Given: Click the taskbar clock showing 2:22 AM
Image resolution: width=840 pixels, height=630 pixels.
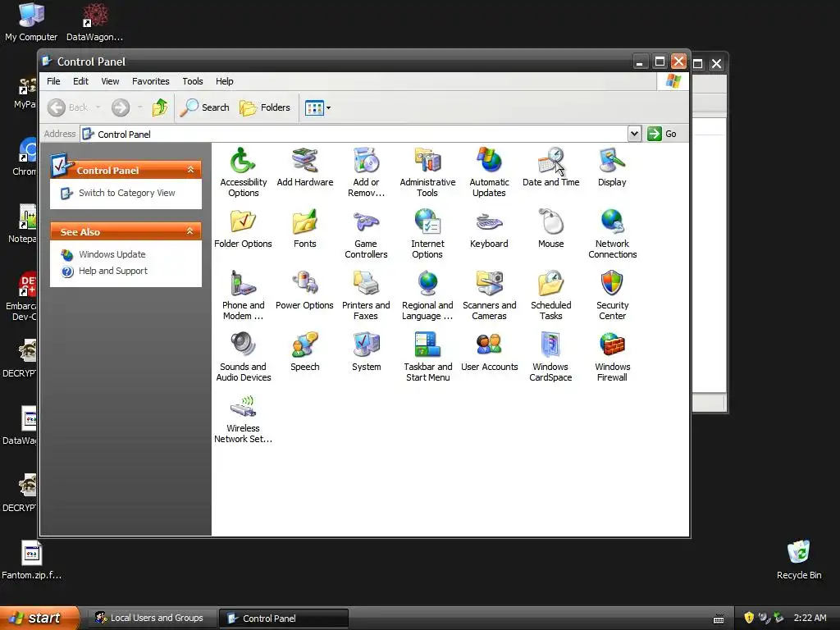Looking at the screenshot, I should coord(810,618).
